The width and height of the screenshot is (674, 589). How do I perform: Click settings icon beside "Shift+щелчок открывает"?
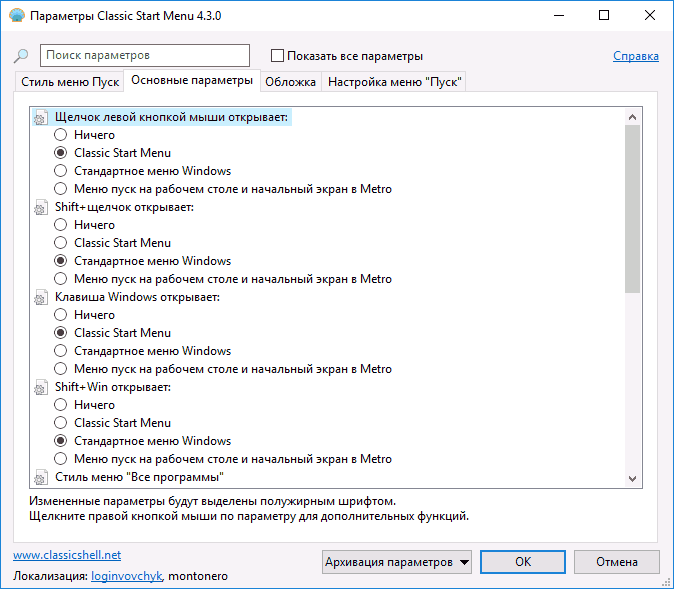(41, 207)
